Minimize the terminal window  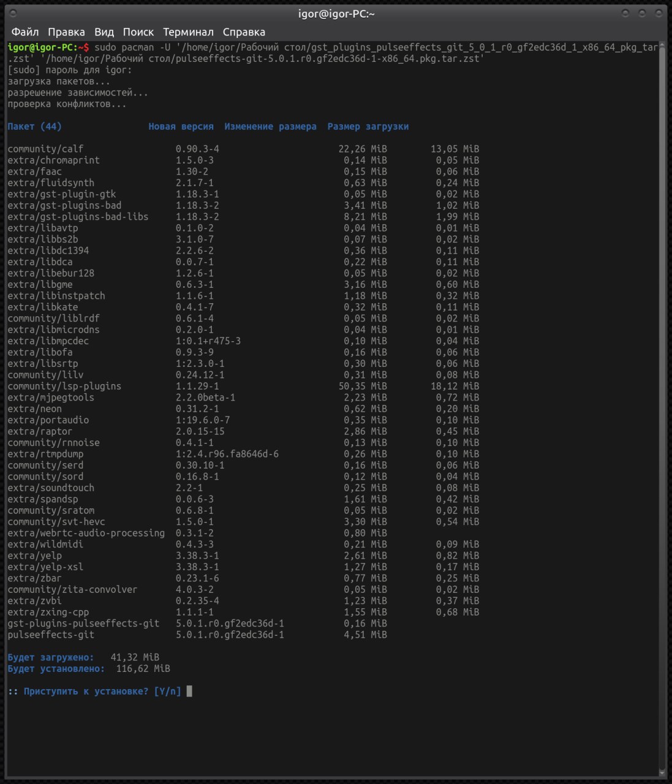click(625, 13)
